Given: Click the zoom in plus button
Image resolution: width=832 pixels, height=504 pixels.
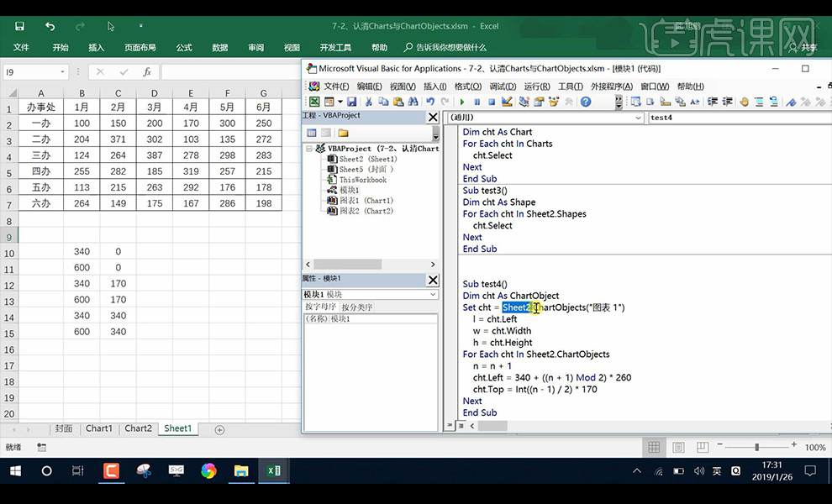Looking at the screenshot, I should pos(794,444).
